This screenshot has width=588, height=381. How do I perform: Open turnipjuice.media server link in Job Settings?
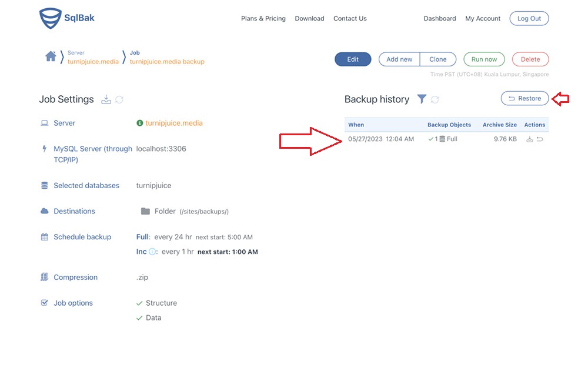pos(173,123)
